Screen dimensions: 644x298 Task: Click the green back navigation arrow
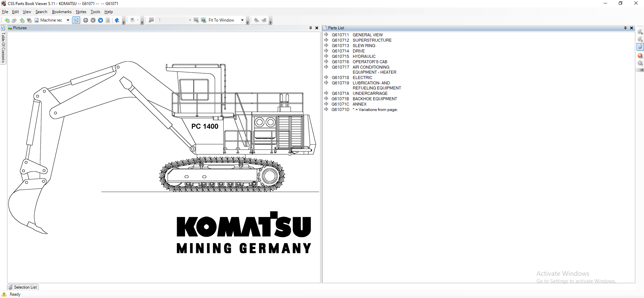pos(7,20)
